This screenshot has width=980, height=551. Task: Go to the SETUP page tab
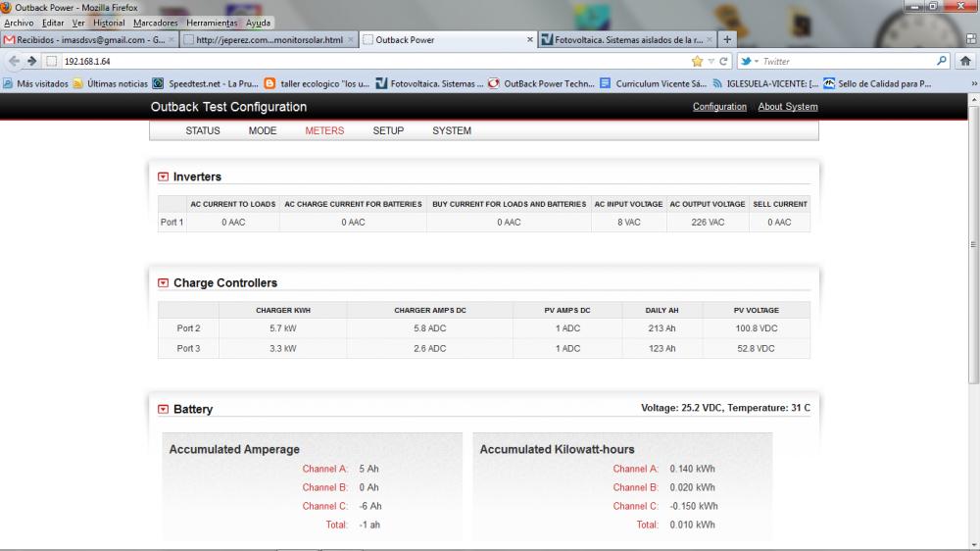(388, 130)
